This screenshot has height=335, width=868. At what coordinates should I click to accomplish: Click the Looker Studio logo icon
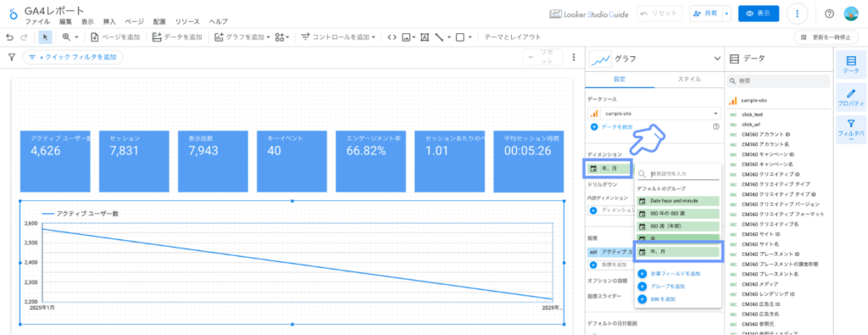[x=14, y=14]
